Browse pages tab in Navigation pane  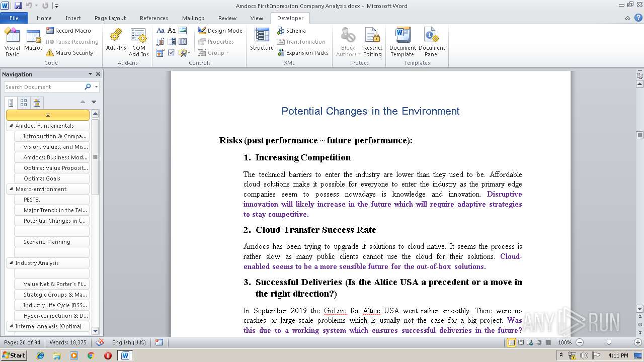(x=24, y=103)
